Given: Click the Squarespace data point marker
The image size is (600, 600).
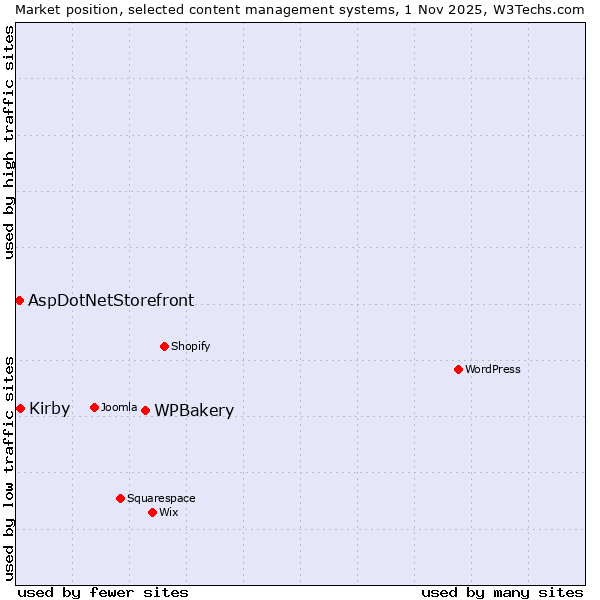Looking at the screenshot, I should (x=120, y=498).
